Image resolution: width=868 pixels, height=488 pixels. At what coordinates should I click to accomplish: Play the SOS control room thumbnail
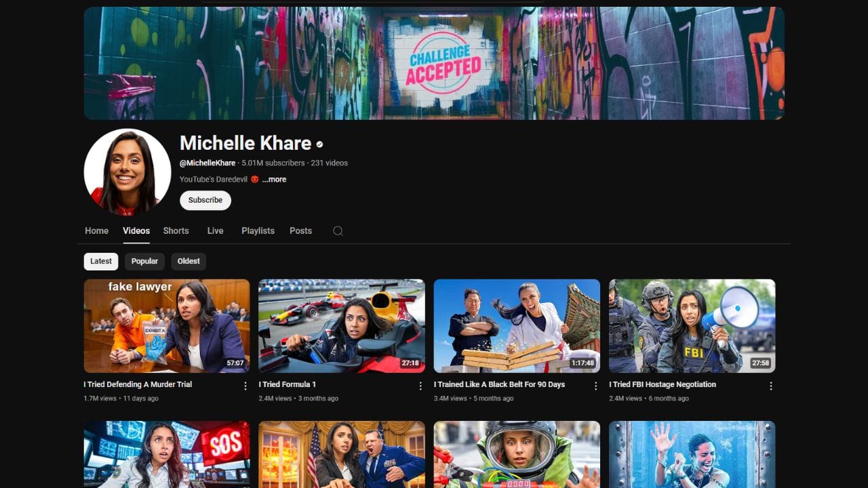tap(167, 455)
